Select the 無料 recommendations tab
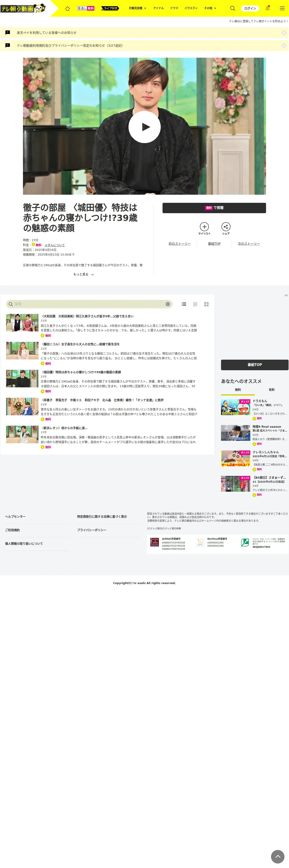The width and height of the screenshot is (289, 868). [x=238, y=390]
